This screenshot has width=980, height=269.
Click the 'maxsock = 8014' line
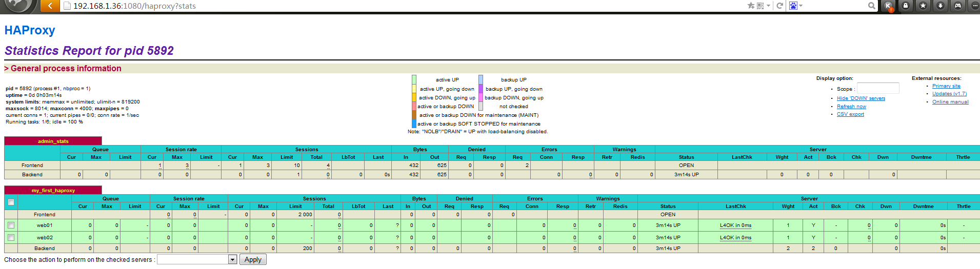point(67,108)
